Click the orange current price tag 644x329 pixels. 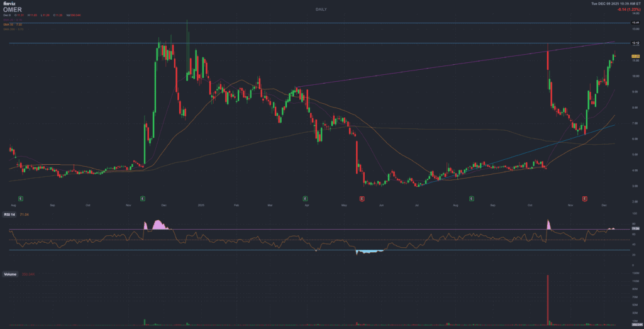pos(635,56)
